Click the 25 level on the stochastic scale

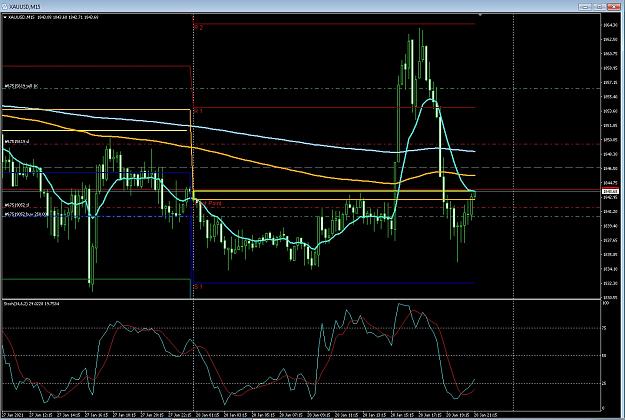[x=604, y=384]
